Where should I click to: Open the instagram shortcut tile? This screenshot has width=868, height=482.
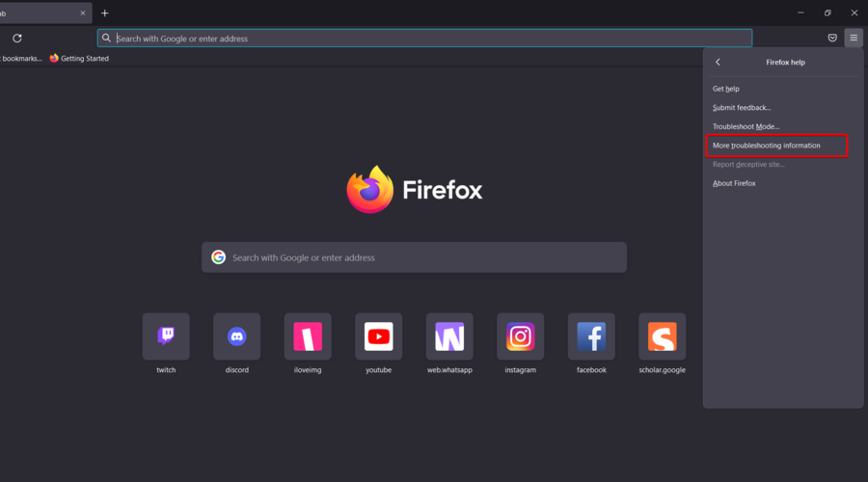[521, 336]
